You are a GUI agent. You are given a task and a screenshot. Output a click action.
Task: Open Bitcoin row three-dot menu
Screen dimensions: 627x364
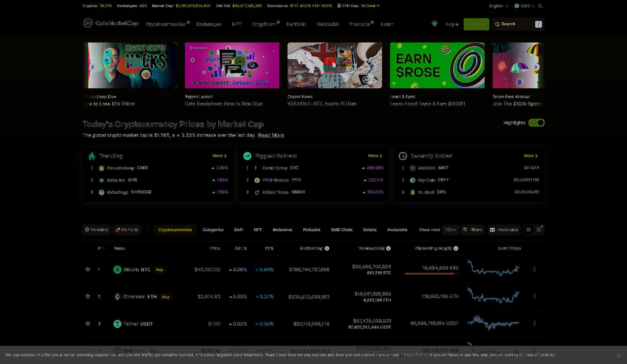534,269
